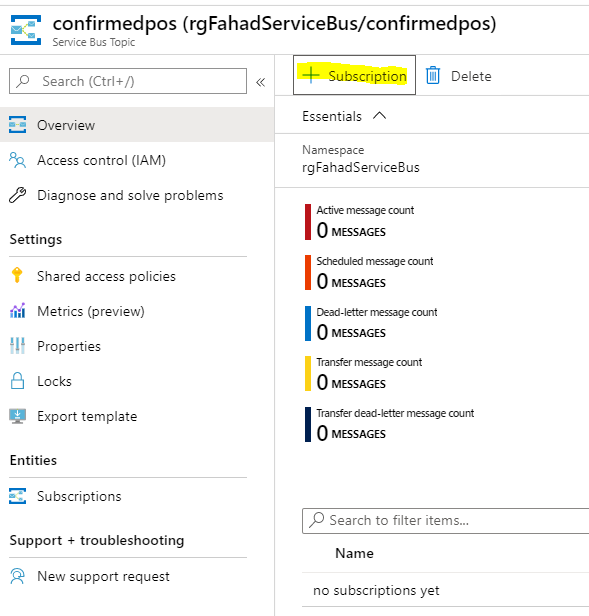Image resolution: width=589 pixels, height=616 pixels.
Task: Click the Locks padlock icon
Action: [x=17, y=381]
